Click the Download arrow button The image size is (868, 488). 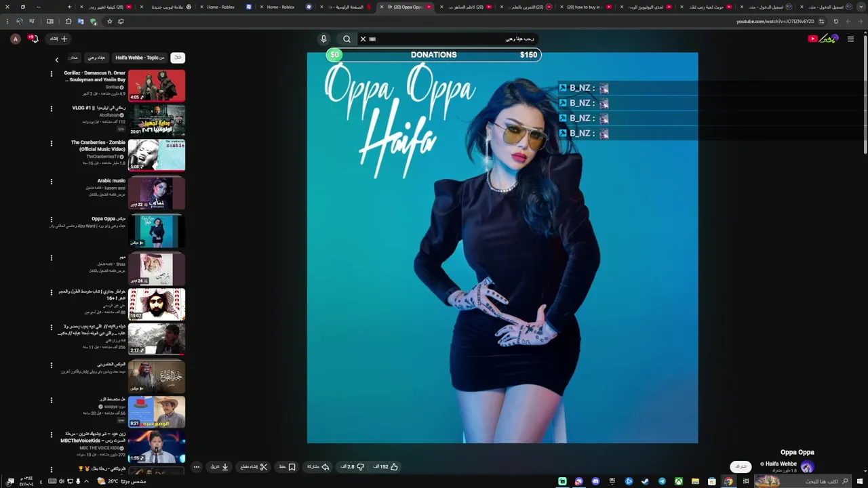click(x=219, y=466)
